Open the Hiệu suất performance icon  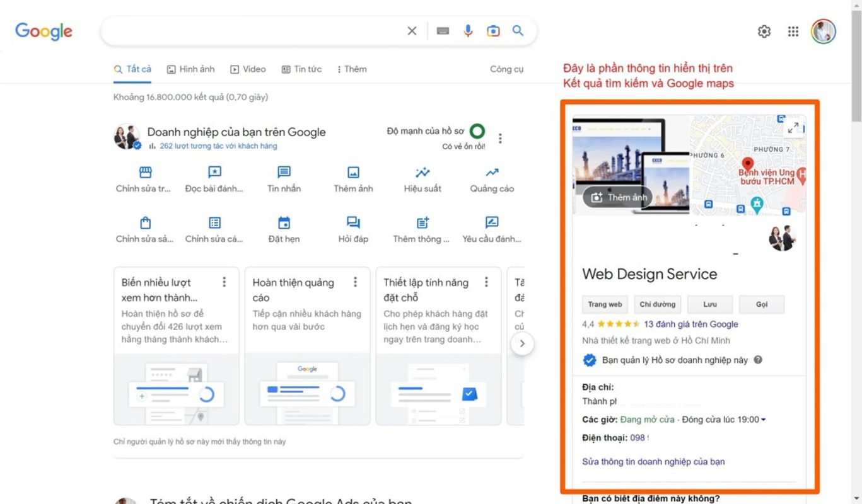point(422,173)
